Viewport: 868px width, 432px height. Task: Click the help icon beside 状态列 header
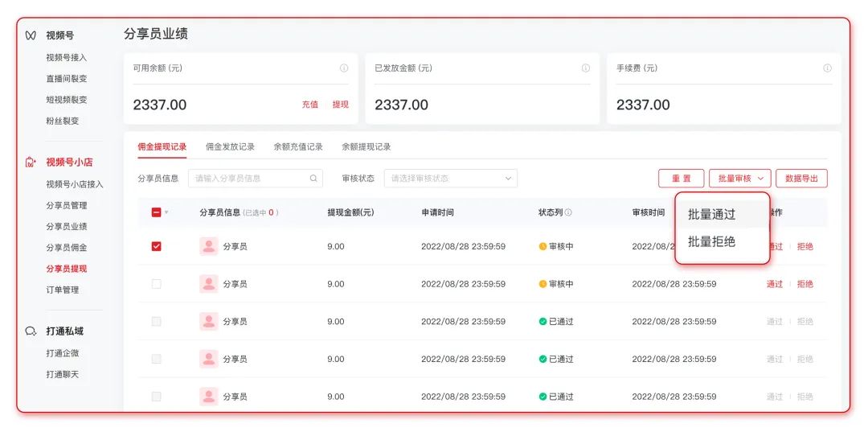[x=568, y=213]
